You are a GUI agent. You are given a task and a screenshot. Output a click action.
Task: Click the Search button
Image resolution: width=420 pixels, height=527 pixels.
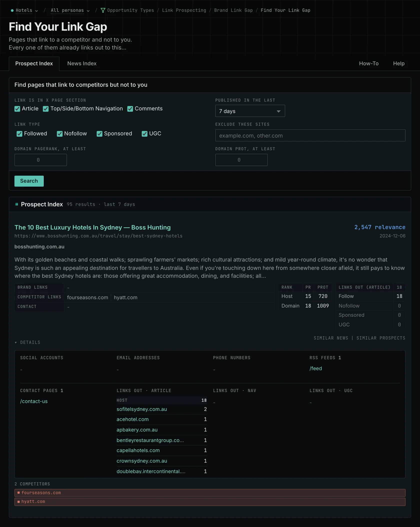(x=29, y=181)
